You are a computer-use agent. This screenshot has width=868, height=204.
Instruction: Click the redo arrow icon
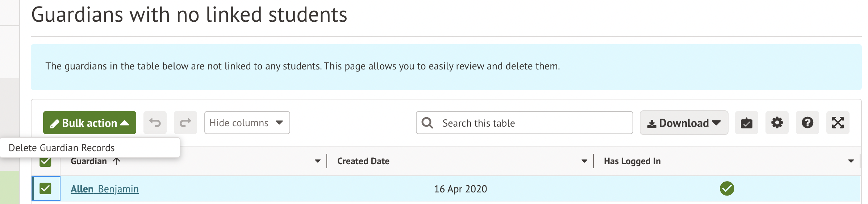click(185, 123)
